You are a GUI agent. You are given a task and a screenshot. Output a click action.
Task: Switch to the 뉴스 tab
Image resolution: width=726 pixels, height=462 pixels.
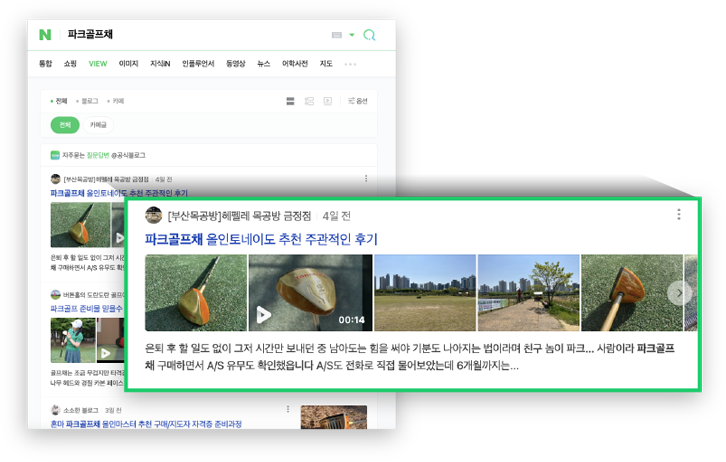tap(263, 64)
